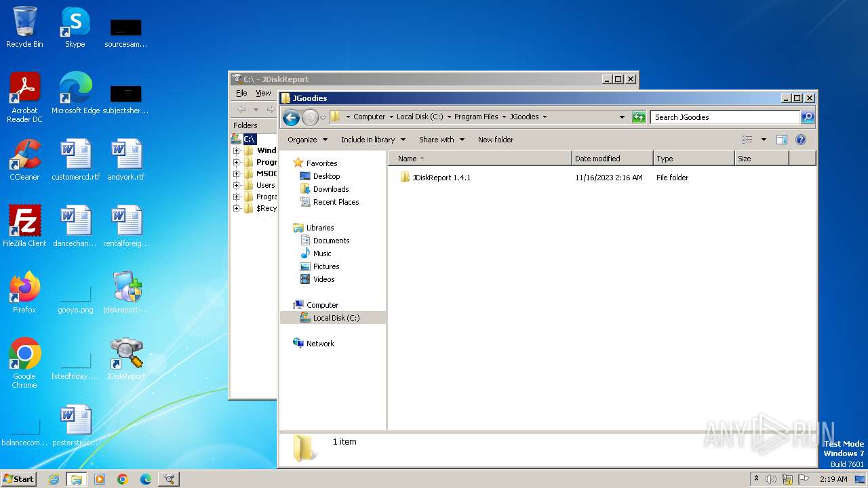This screenshot has width=868, height=488.
Task: Open Google Chrome desktop shortcut
Action: [x=24, y=363]
